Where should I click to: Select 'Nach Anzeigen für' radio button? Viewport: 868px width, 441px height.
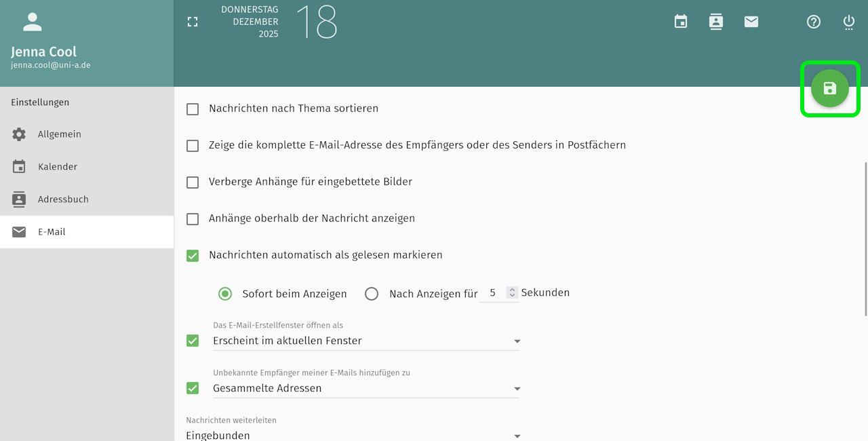click(x=372, y=294)
